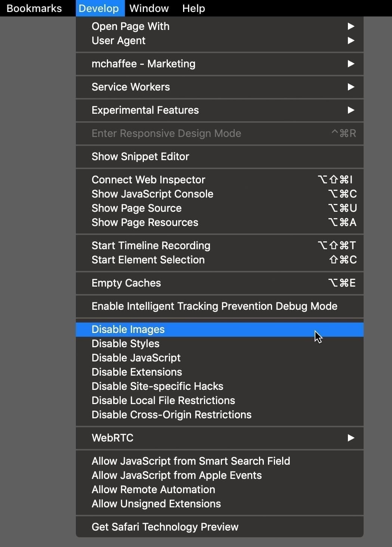Screen dimensions: 392x547
Task: Open the Help menu
Action: [x=193, y=8]
